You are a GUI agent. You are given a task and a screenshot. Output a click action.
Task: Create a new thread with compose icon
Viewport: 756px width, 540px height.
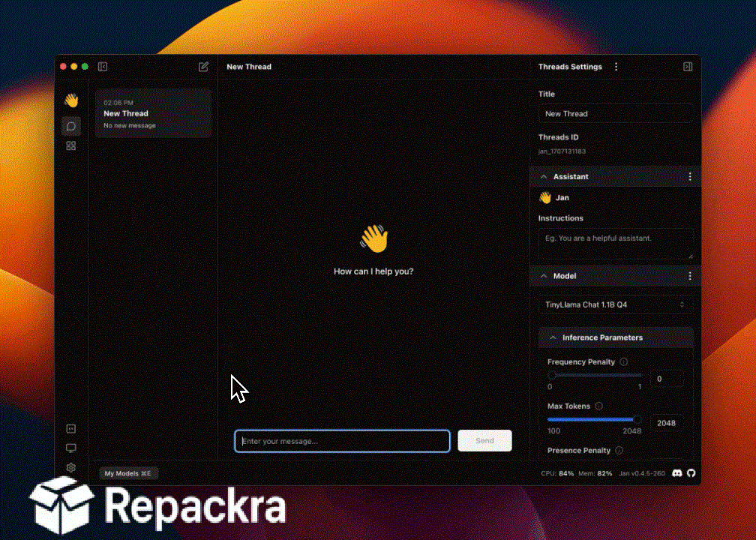(203, 67)
